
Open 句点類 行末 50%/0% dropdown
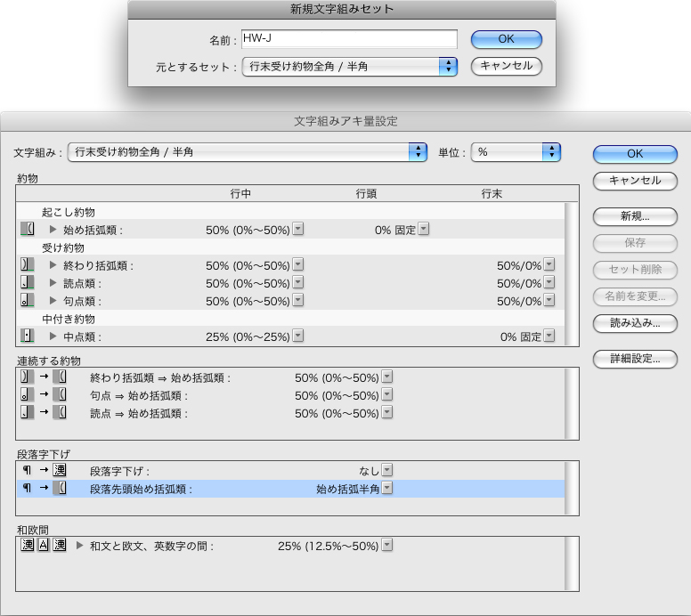click(x=549, y=300)
